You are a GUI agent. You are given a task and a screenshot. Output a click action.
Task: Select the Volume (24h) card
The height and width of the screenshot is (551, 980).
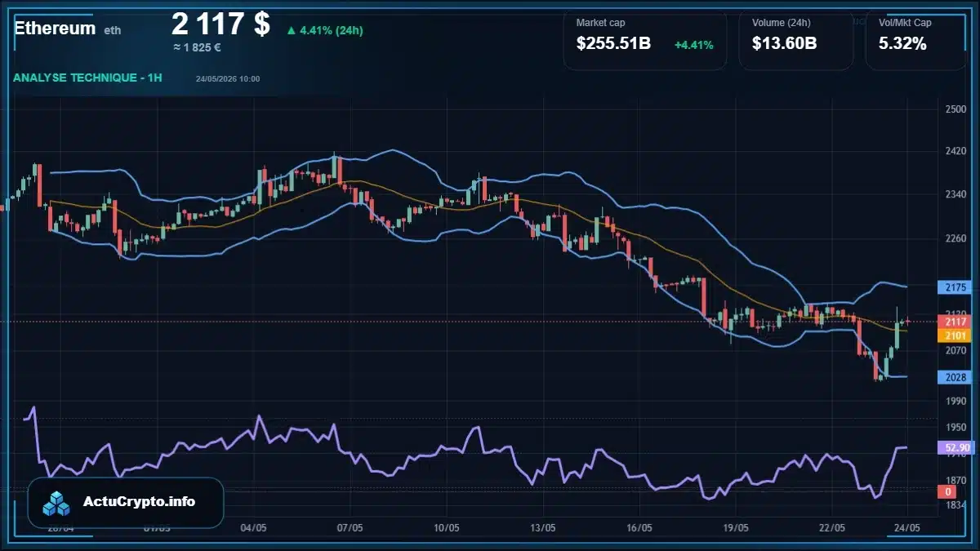[x=795, y=39]
